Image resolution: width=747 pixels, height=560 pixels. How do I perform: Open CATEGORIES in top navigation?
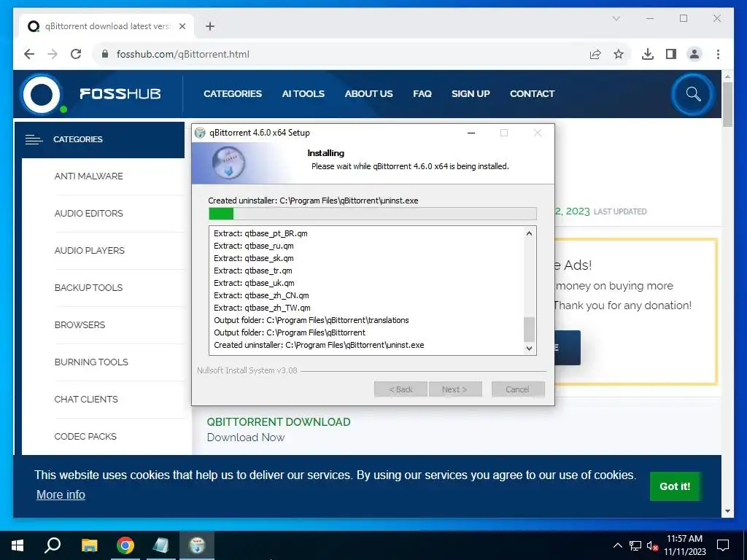pyautogui.click(x=233, y=94)
